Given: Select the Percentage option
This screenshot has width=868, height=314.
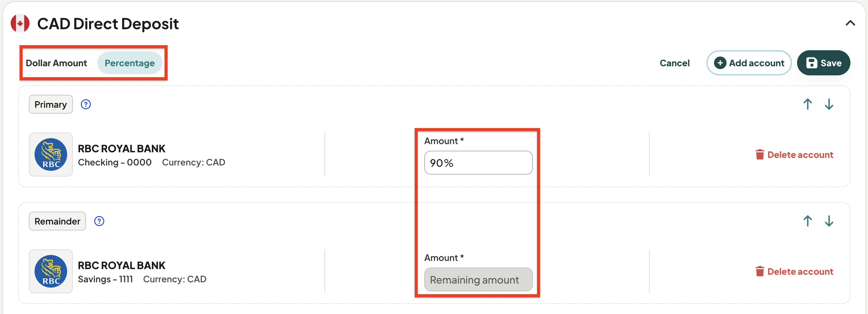Looking at the screenshot, I should (130, 63).
